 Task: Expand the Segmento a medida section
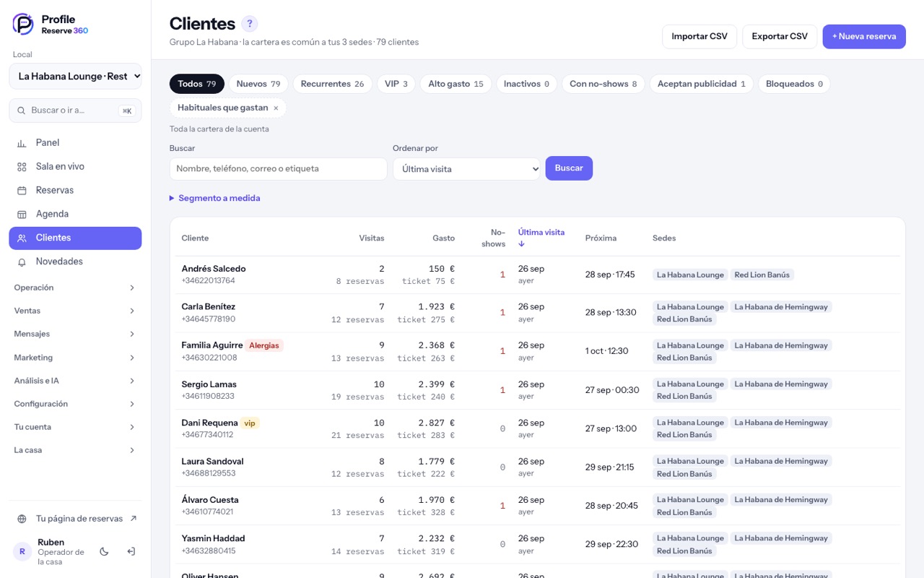(x=214, y=198)
